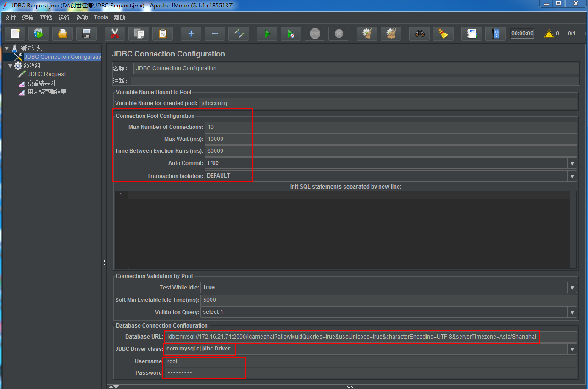Select 用表格察看结果 listener in tree
The width and height of the screenshot is (588, 389).
(x=47, y=92)
